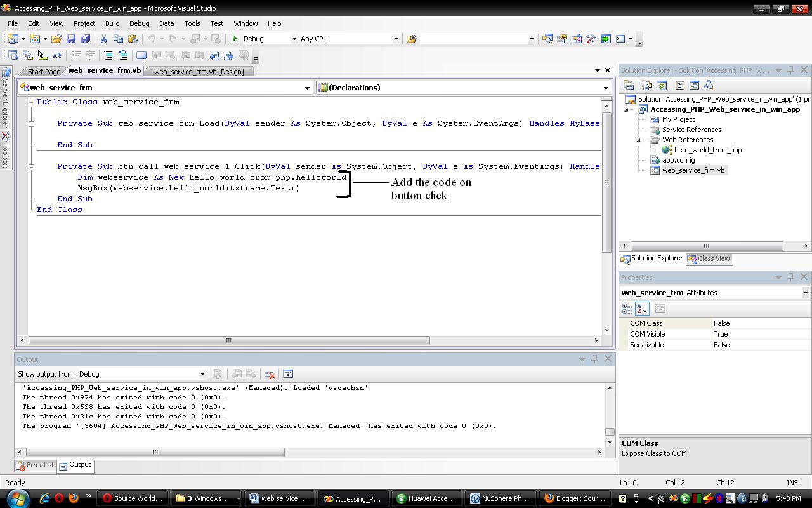Select app.config in Solution Explorer

tap(679, 160)
